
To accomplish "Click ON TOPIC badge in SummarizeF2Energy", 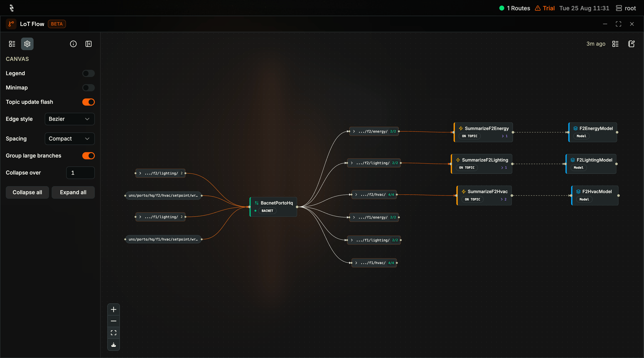I will (470, 136).
